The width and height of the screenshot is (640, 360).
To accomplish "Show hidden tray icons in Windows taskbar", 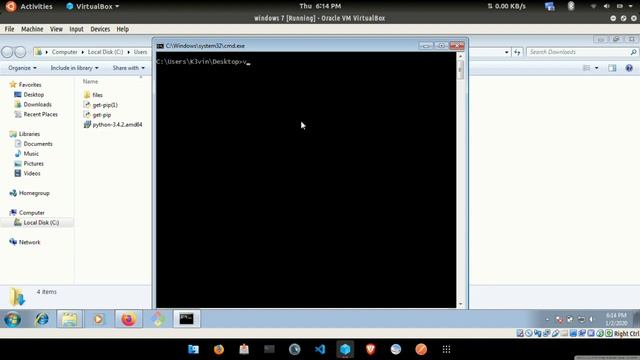I will tap(547, 319).
